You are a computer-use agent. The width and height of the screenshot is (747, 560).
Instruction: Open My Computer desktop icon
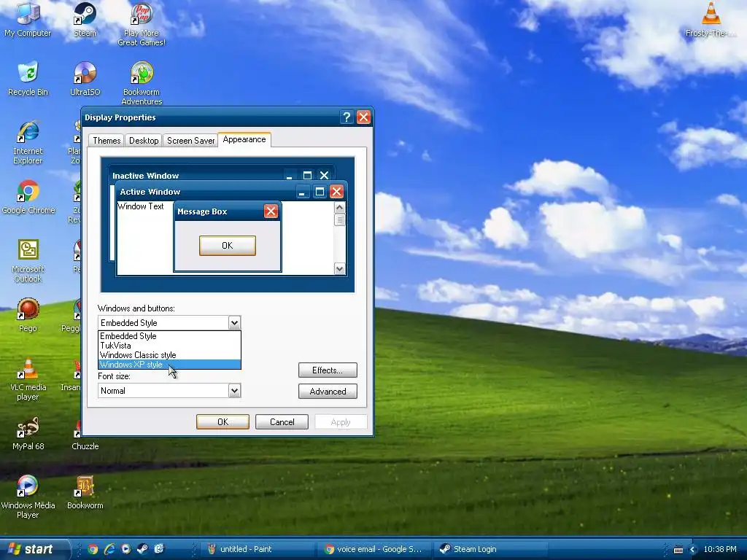28,19
